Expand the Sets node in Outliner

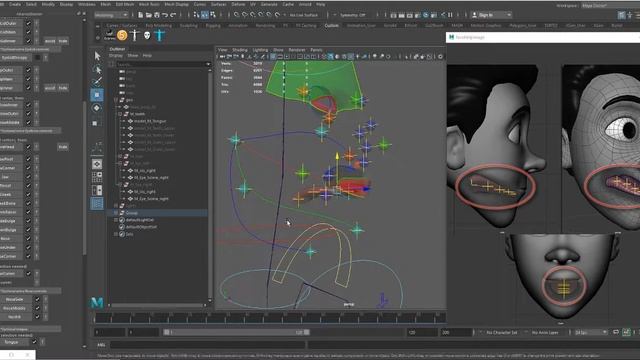[116, 234]
